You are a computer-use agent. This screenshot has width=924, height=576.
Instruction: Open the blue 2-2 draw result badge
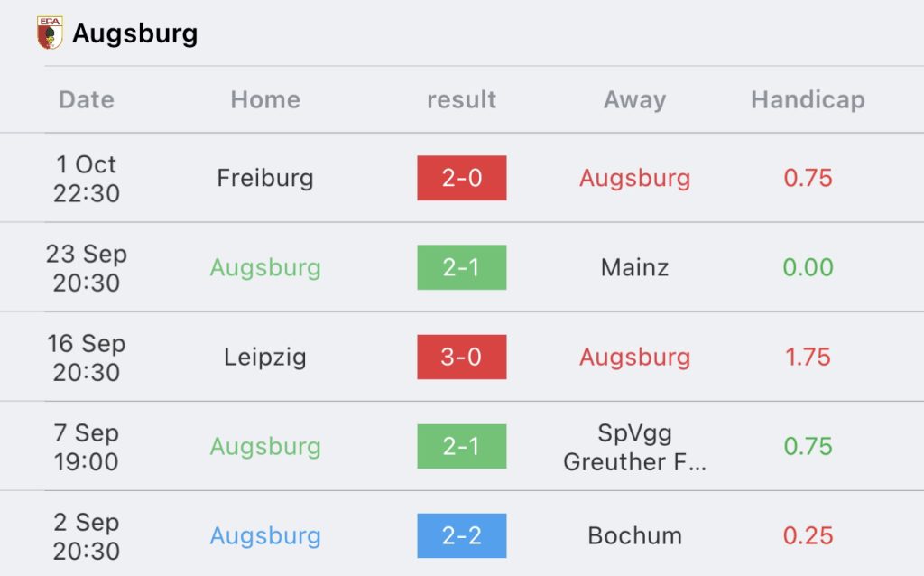[462, 535]
